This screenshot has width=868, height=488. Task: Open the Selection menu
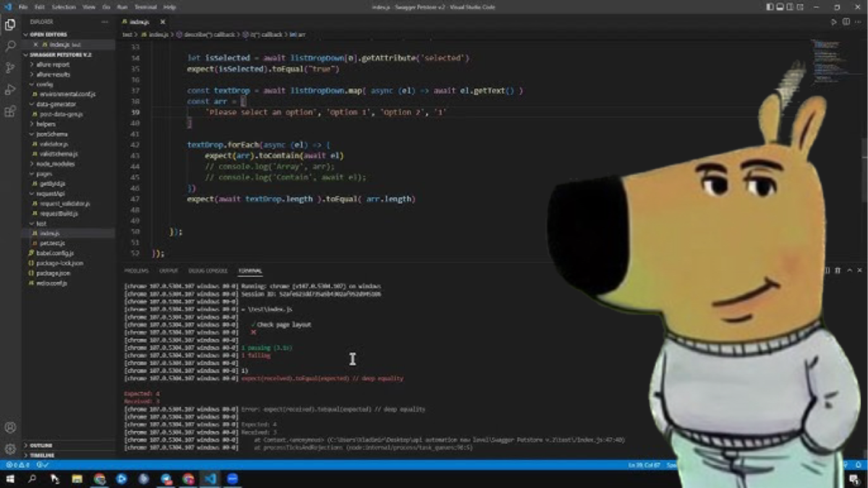64,7
